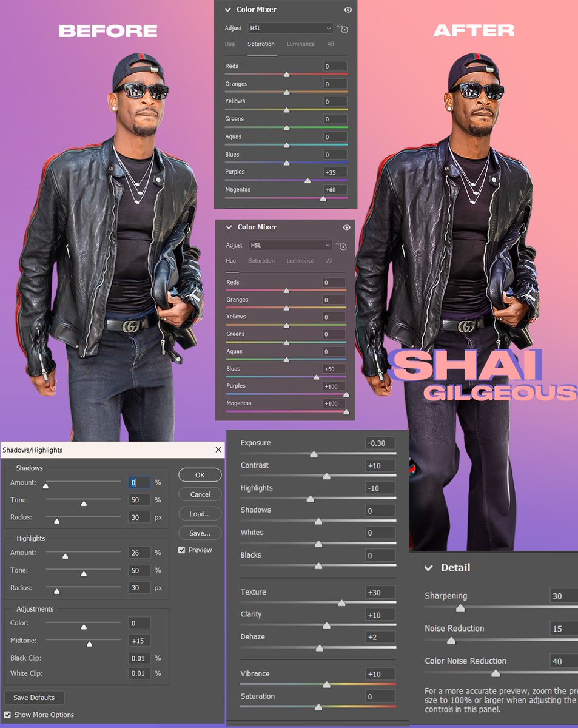This screenshot has height=728, width=578.
Task: Click the Midtone slider handle
Action: 89,644
